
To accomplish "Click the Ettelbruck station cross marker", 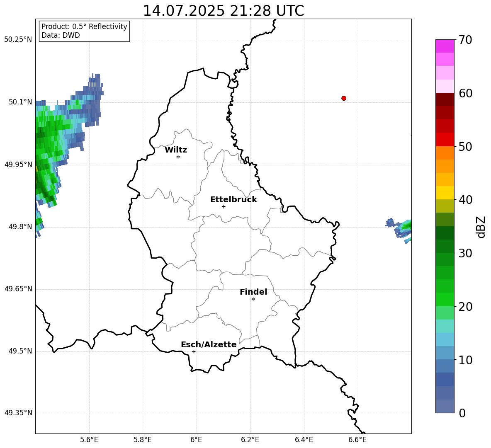I will pyautogui.click(x=224, y=206).
